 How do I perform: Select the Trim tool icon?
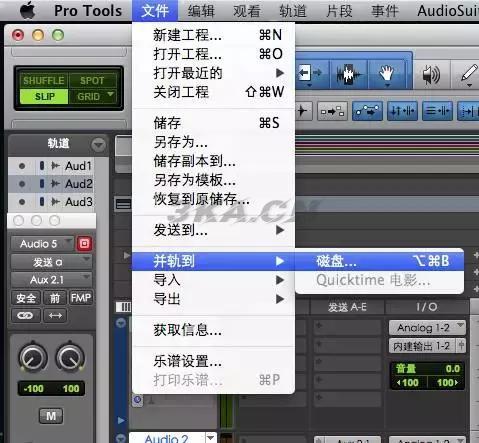[x=309, y=74]
